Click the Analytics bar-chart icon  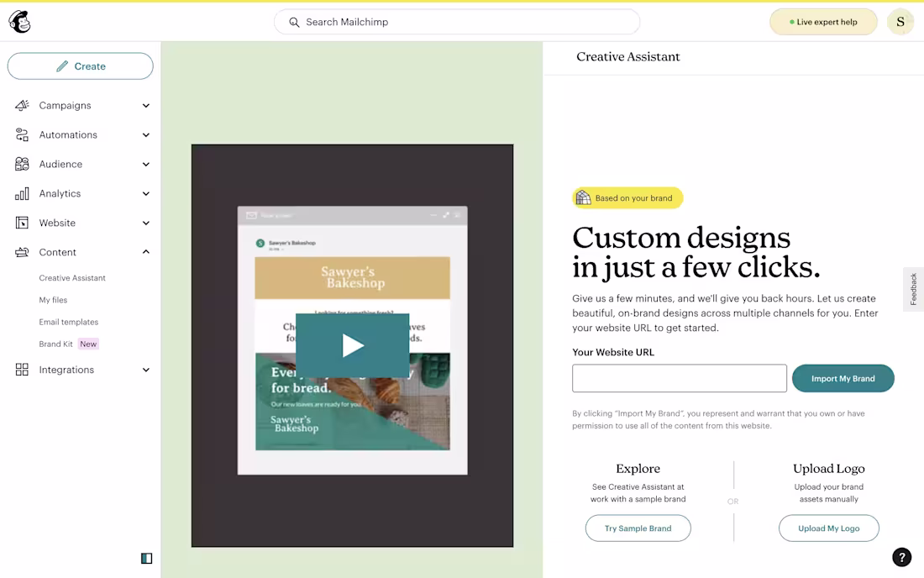pyautogui.click(x=22, y=193)
